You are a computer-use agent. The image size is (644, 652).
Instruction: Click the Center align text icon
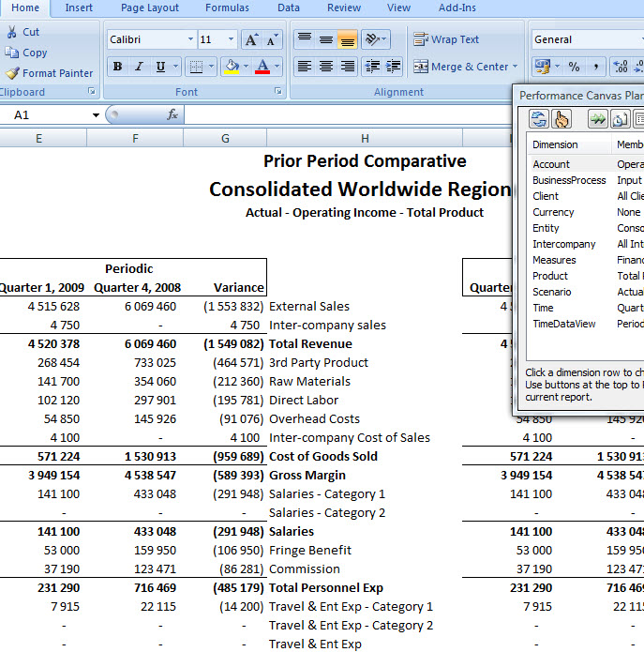[x=326, y=67]
